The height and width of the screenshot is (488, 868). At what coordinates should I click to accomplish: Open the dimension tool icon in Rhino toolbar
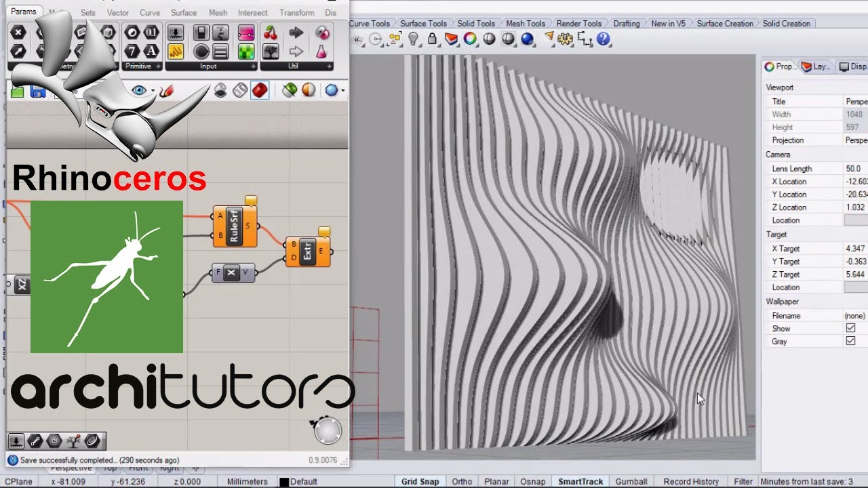585,39
